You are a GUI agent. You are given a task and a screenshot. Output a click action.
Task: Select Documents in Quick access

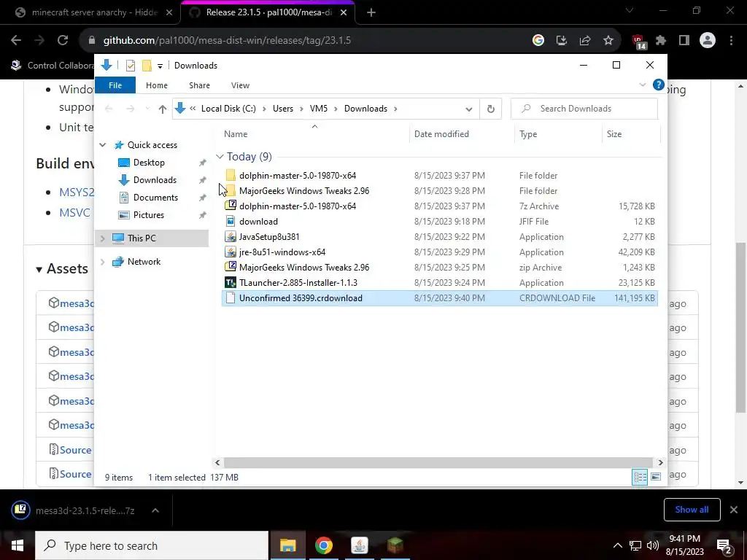click(155, 197)
